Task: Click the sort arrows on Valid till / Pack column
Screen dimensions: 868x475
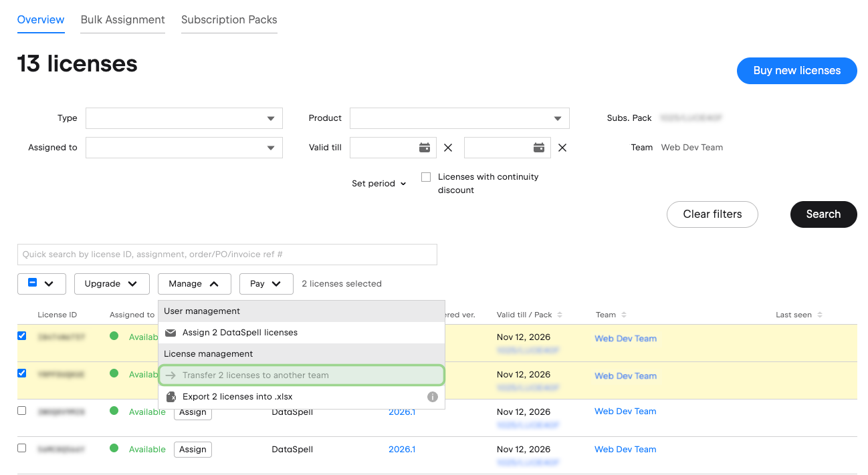Action: click(x=560, y=315)
